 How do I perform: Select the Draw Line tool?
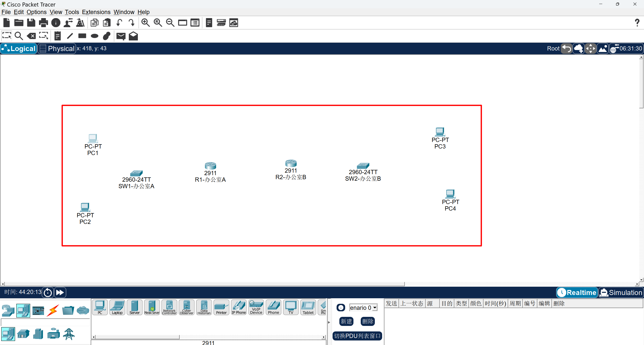70,36
